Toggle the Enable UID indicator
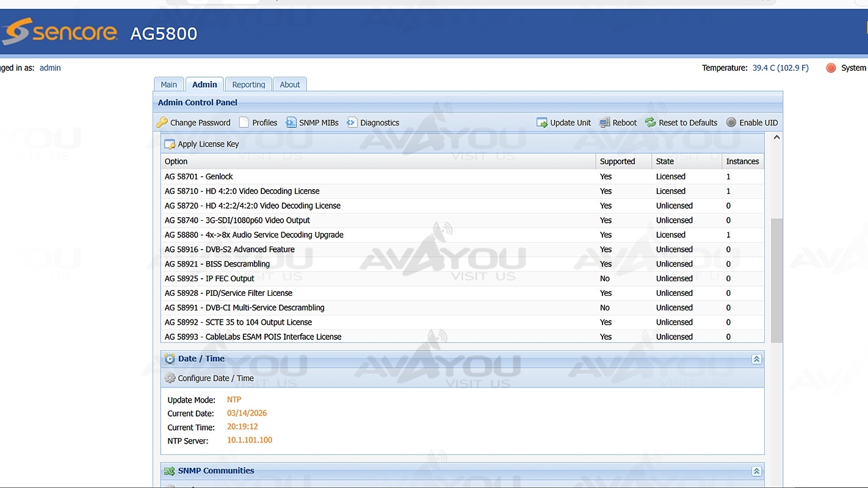Image resolution: width=868 pixels, height=488 pixels. [x=731, y=123]
